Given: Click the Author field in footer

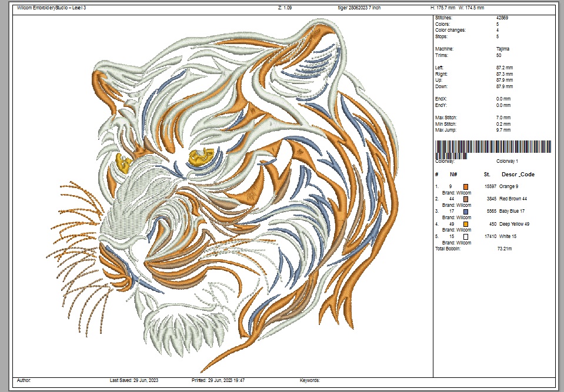Looking at the screenshot, I should point(24,381).
